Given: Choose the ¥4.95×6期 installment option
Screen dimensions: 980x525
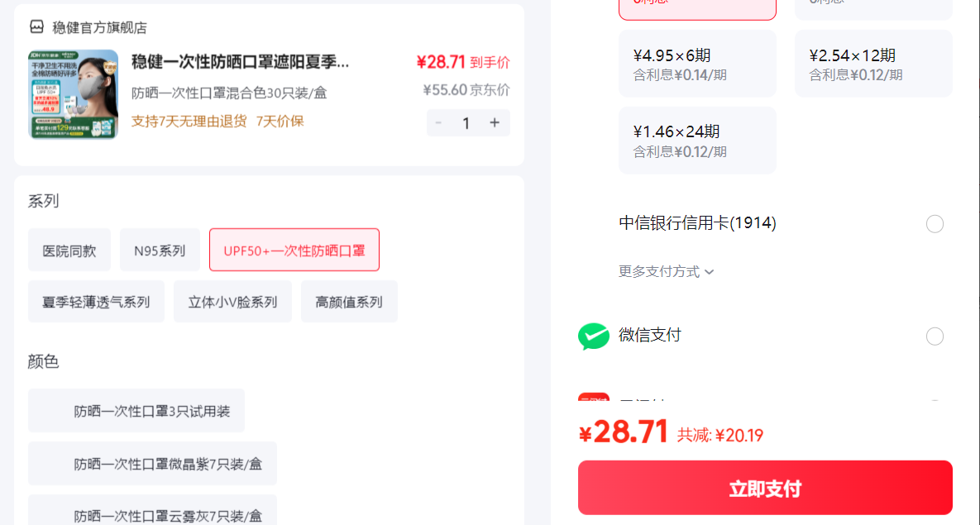Looking at the screenshot, I should point(697,64).
